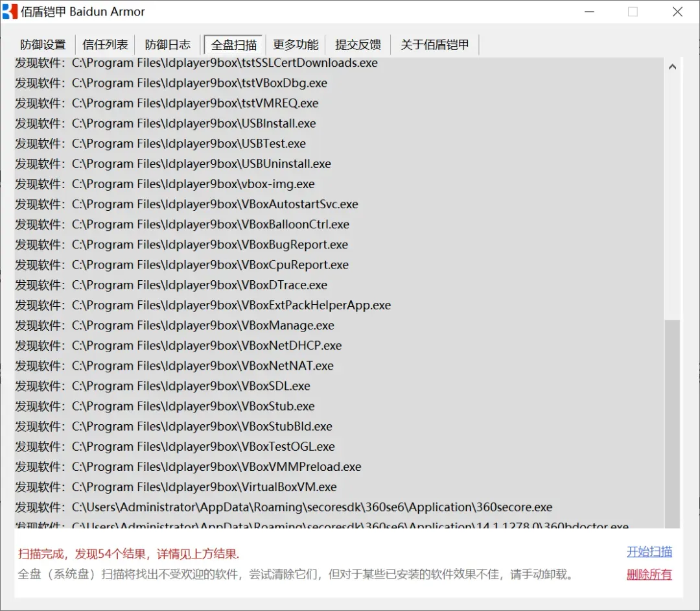Click the scrollbar up arrow
700x611 pixels.
tap(672, 67)
